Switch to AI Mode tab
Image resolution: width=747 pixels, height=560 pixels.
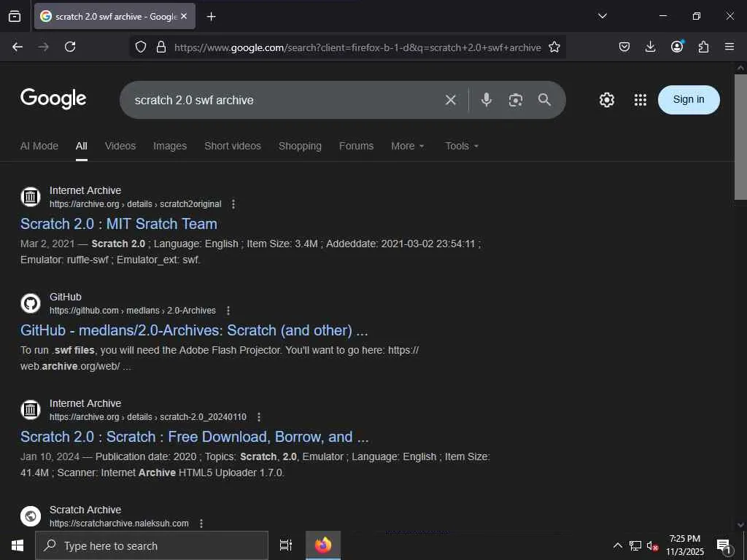39,146
